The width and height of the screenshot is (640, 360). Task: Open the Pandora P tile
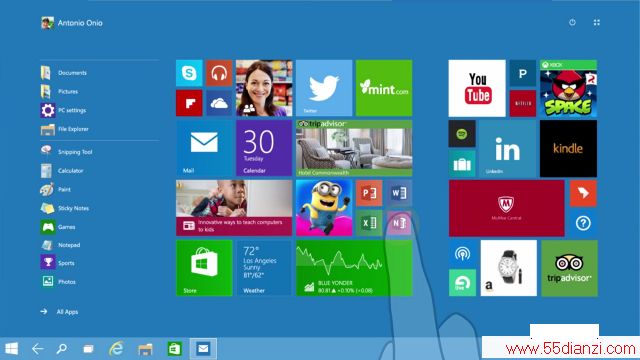[x=523, y=73]
